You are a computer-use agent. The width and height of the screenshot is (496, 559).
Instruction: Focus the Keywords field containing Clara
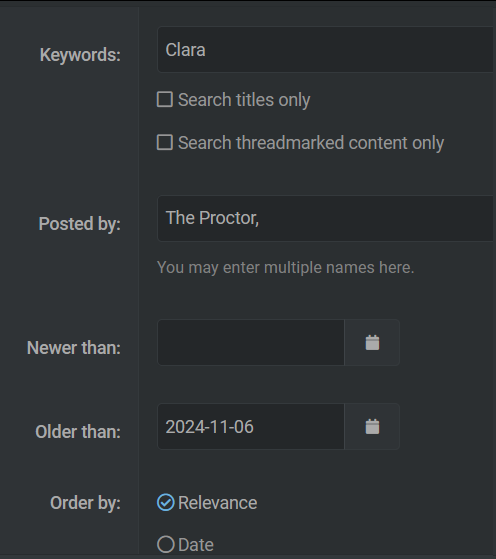[326, 50]
